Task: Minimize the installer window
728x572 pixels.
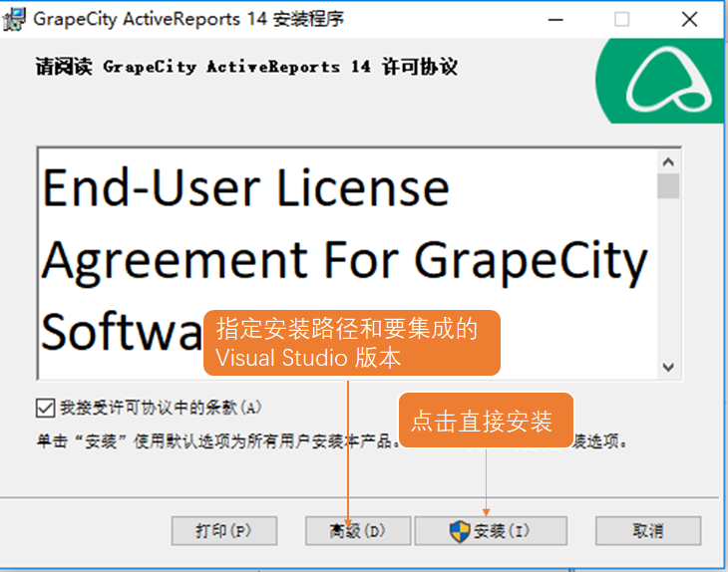Action: tap(555, 20)
